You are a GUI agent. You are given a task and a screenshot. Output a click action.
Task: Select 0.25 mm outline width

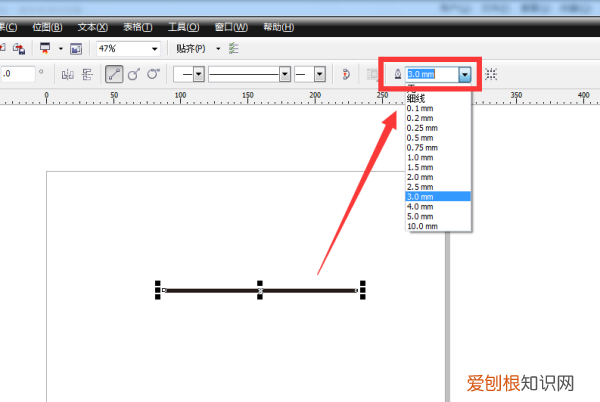point(438,128)
